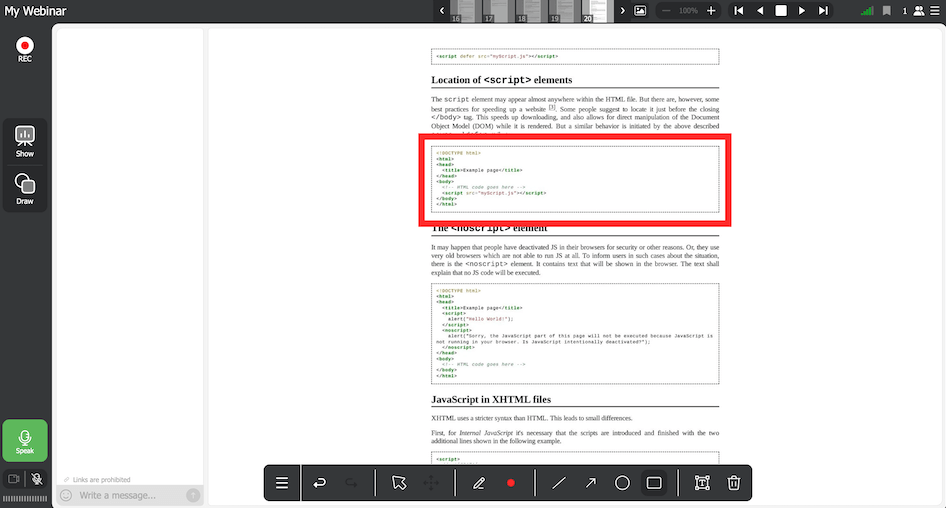Clear drawings with the trash icon

point(734,483)
